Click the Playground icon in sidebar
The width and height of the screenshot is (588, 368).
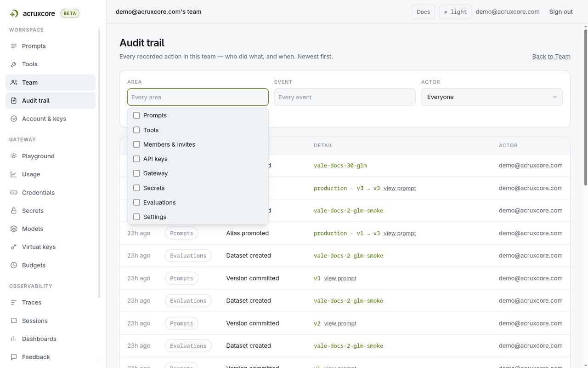pyautogui.click(x=14, y=156)
